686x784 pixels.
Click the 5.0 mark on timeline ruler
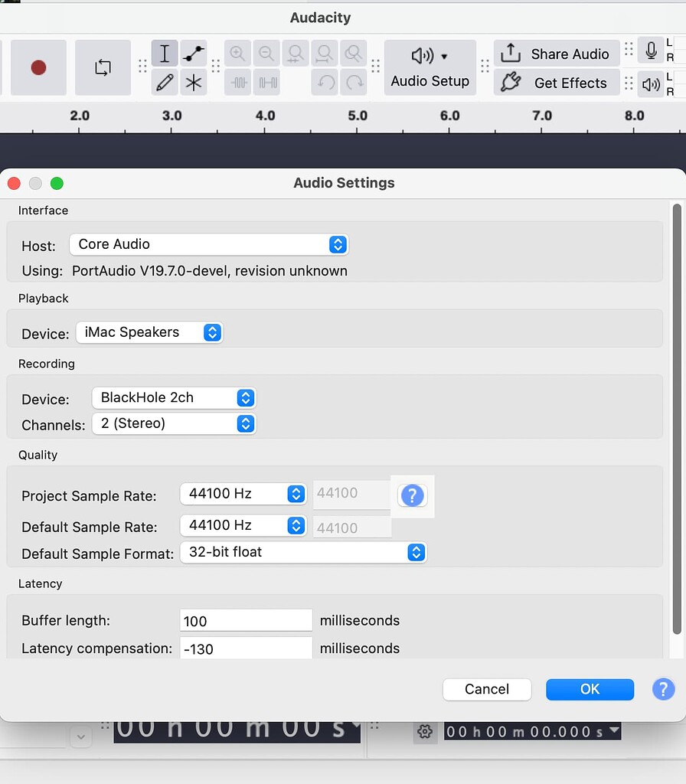tap(358, 116)
